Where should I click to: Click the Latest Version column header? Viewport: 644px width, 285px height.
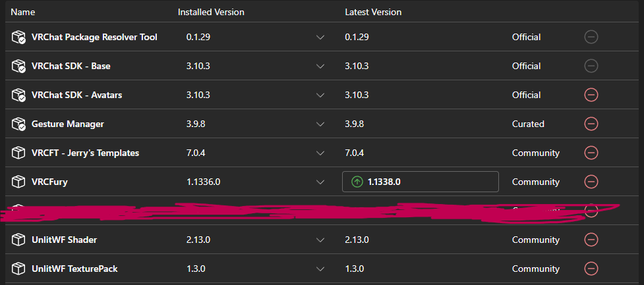coord(373,13)
